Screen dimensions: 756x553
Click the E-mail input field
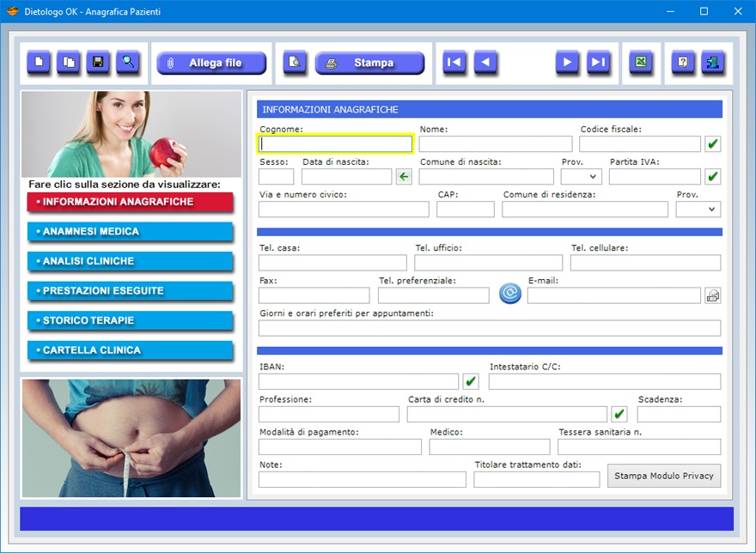click(x=613, y=295)
